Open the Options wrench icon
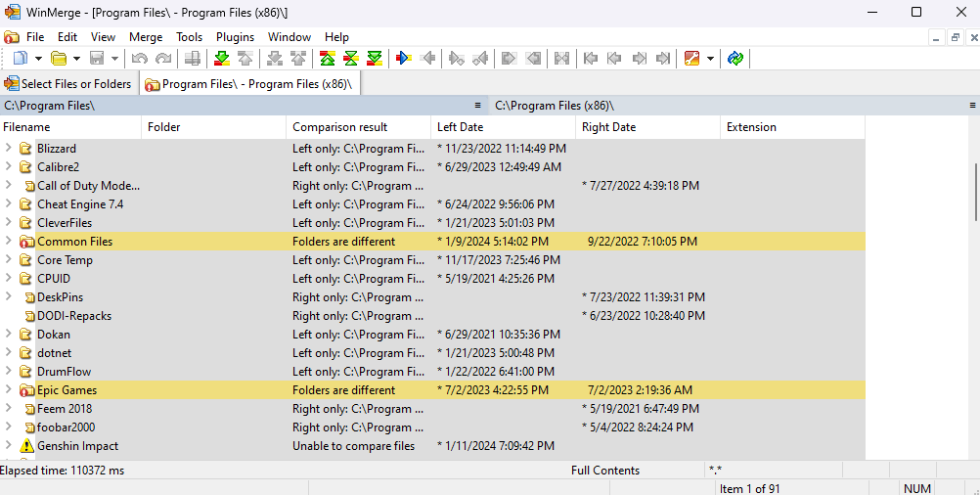 tap(692, 59)
